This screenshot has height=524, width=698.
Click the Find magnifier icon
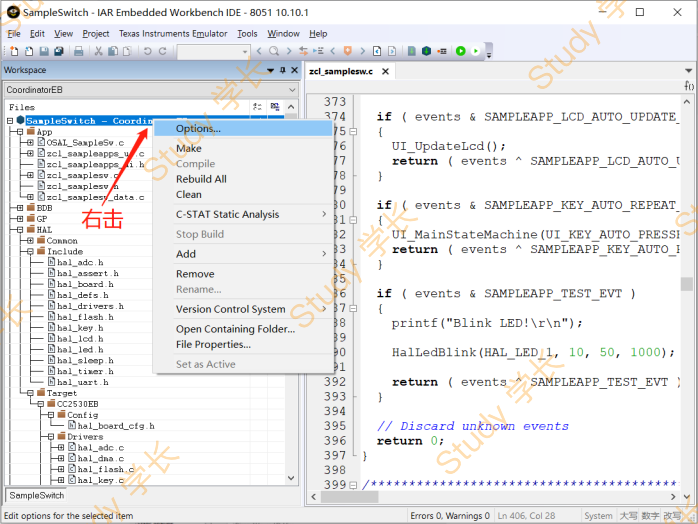pyautogui.click(x=274, y=51)
